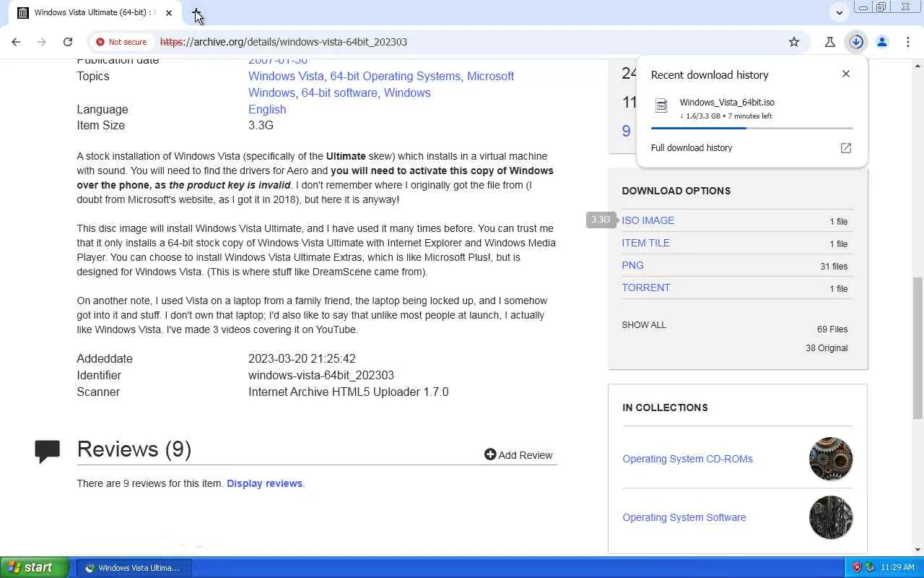Click the Operating System Software thumbnail

click(831, 517)
